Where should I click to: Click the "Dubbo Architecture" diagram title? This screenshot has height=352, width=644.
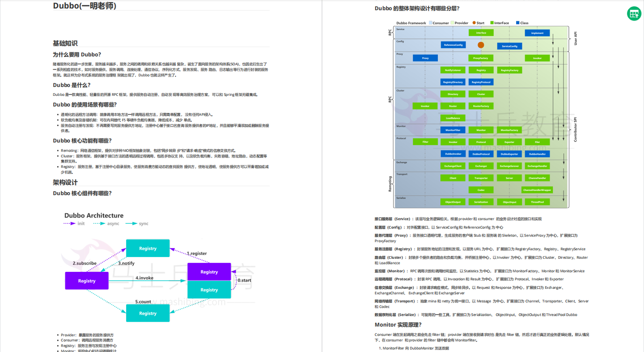click(94, 215)
